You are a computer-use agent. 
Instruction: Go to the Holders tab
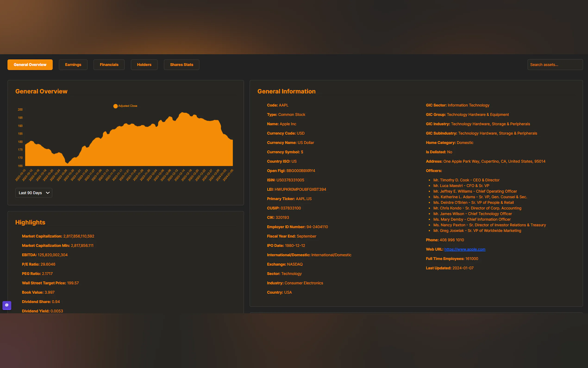pyautogui.click(x=144, y=65)
